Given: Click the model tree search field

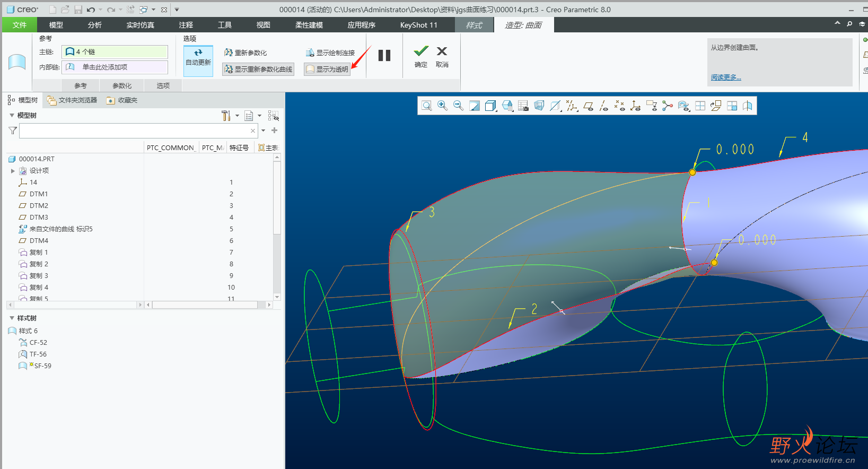Looking at the screenshot, I should tap(139, 131).
